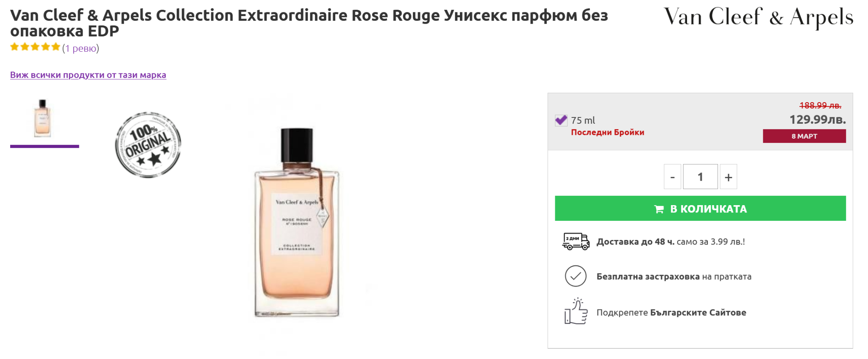
Task: Select the perfume bottle thumbnail image
Action: point(43,119)
